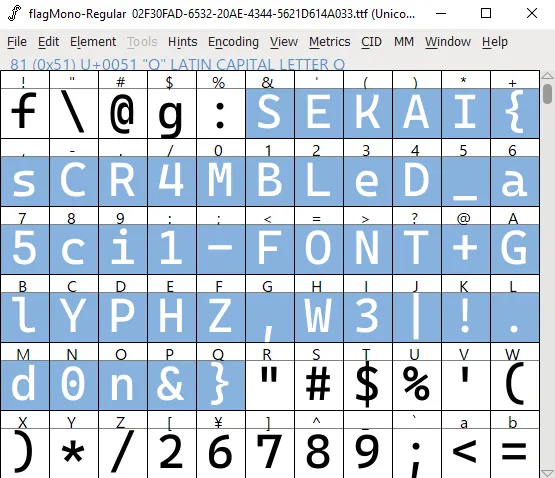Open the Hints menu
Viewport: 555px width, 478px height.
(x=182, y=42)
